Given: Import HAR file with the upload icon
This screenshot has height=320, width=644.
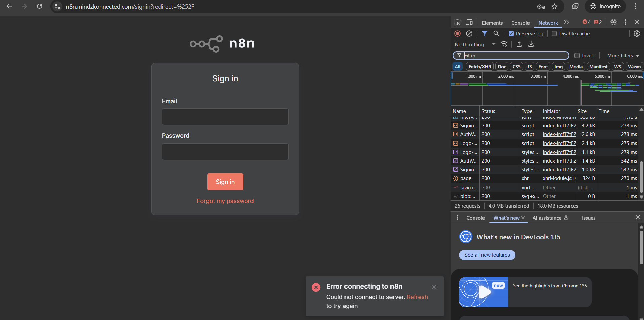Looking at the screenshot, I should point(519,44).
